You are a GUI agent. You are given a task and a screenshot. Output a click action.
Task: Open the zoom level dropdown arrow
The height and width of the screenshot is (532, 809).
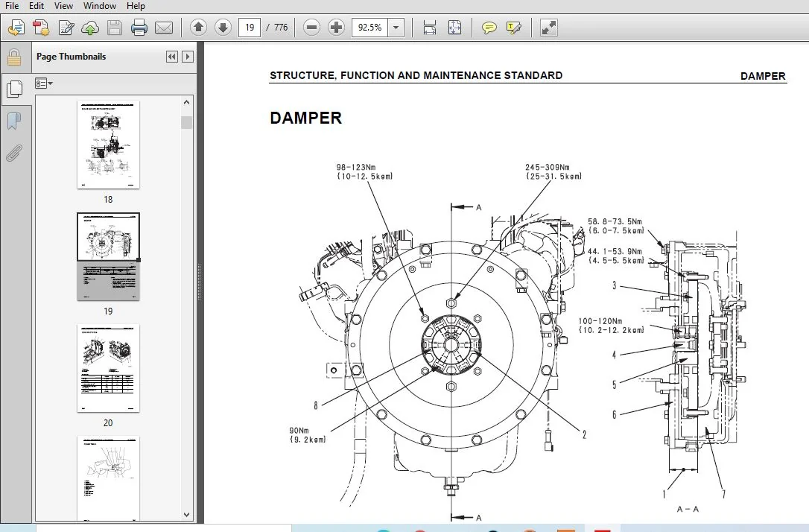(x=396, y=28)
